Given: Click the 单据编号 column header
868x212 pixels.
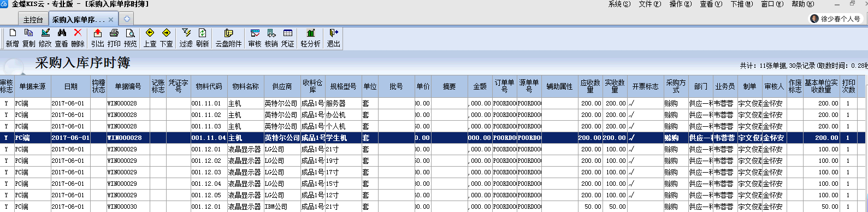Looking at the screenshot, I should tap(128, 86).
